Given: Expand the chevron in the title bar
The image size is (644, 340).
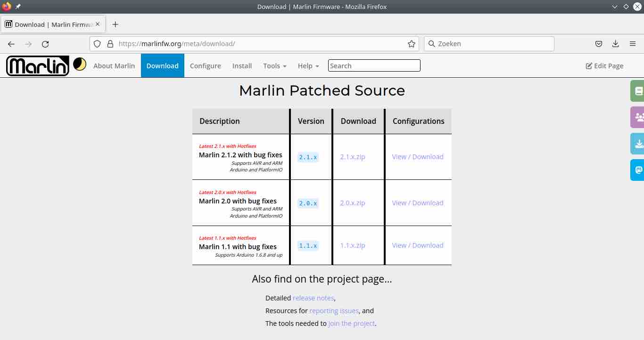Looking at the screenshot, I should [x=614, y=7].
